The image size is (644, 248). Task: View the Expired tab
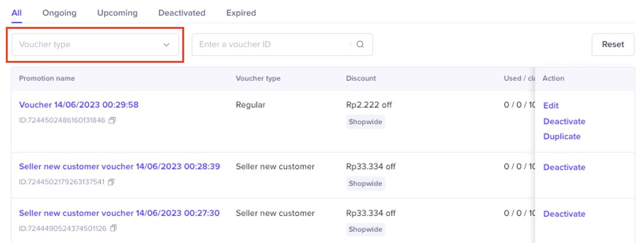pyautogui.click(x=241, y=12)
